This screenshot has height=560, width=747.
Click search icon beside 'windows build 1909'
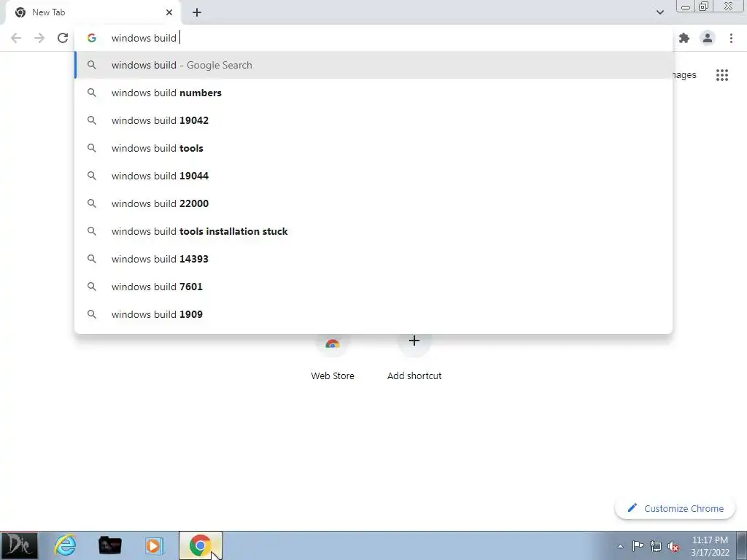click(x=92, y=314)
